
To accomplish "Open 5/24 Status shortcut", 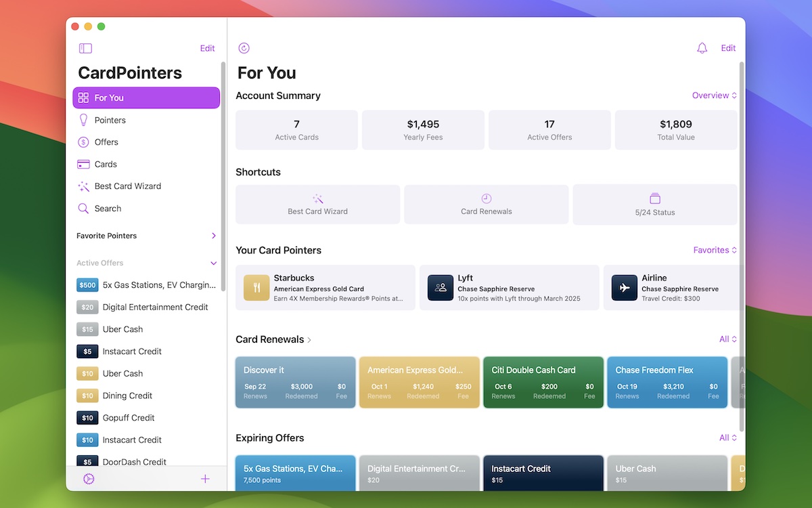I will pyautogui.click(x=655, y=205).
